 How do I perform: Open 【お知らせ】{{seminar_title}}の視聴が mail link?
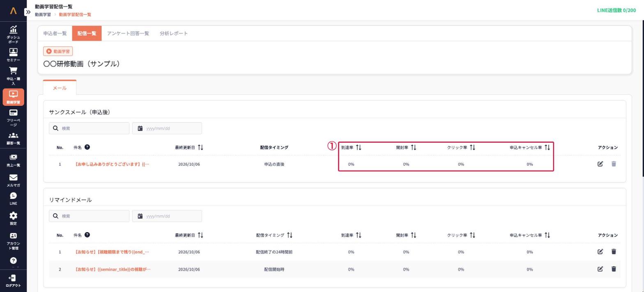click(113, 269)
